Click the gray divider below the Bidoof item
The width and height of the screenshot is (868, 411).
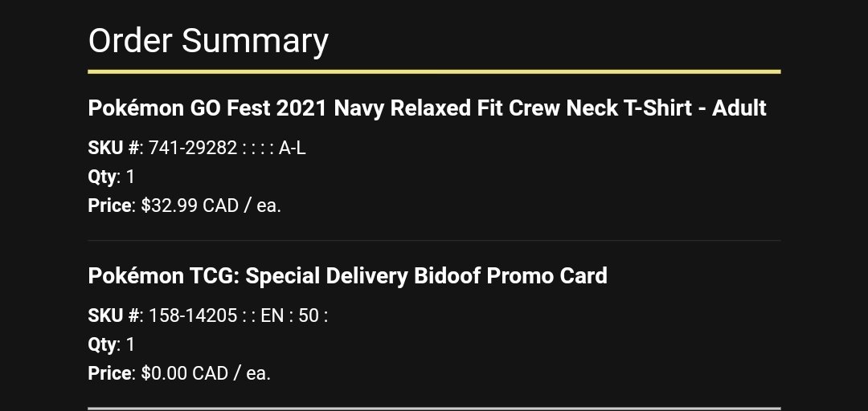[x=434, y=409]
